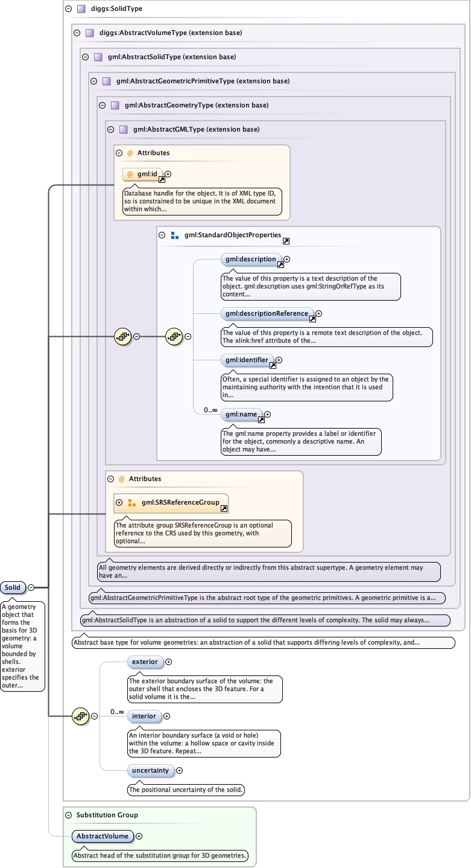Collapse gml:AbstractSolidType extension base
Screen dimensions: 471x868
pyautogui.click(x=85, y=57)
